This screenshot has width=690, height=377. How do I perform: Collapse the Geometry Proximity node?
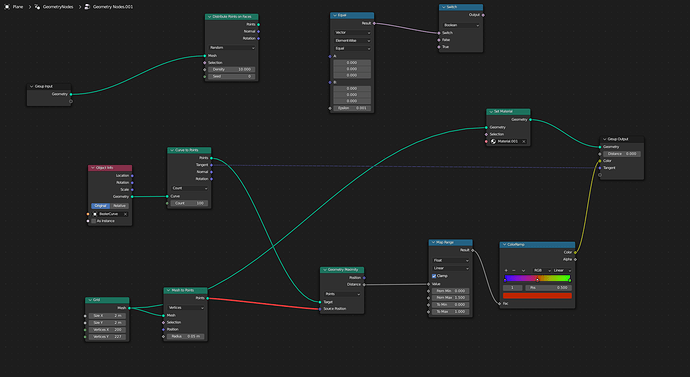point(324,270)
